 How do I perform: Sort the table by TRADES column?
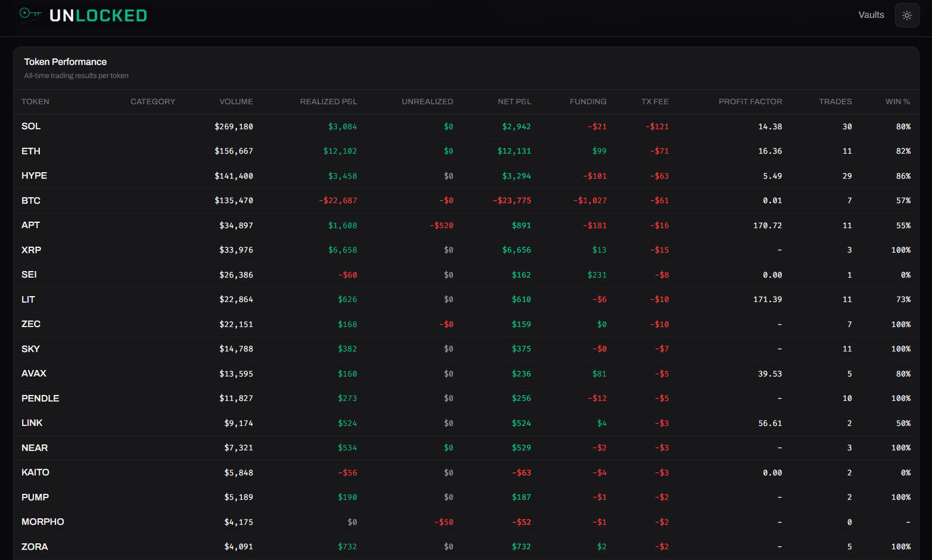click(835, 101)
